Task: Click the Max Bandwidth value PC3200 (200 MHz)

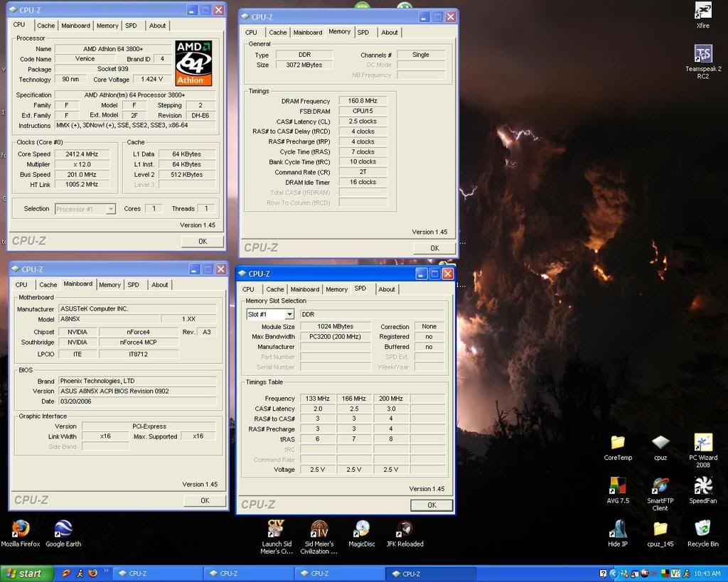Action: [x=336, y=337]
